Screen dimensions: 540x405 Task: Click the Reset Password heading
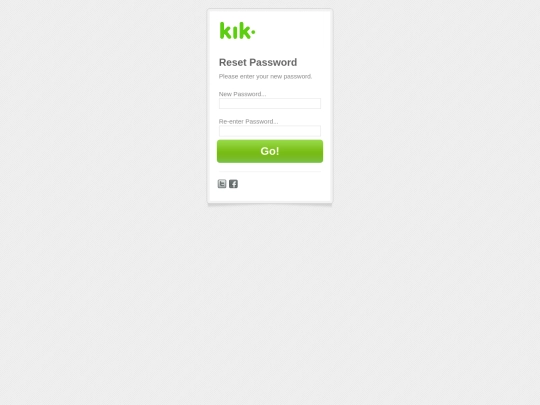tap(258, 62)
